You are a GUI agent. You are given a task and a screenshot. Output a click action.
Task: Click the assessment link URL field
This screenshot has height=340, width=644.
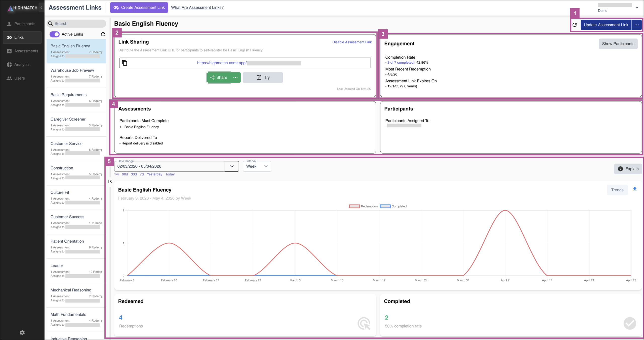pos(245,63)
